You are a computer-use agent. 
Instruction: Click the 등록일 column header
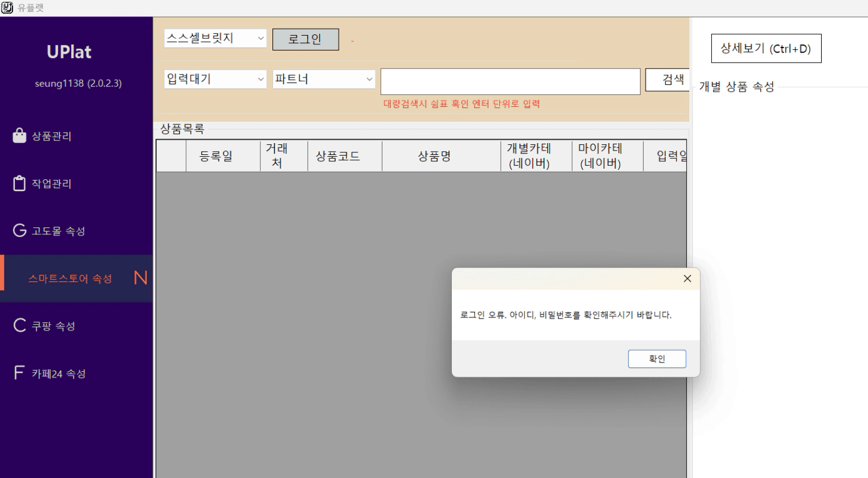coord(216,156)
